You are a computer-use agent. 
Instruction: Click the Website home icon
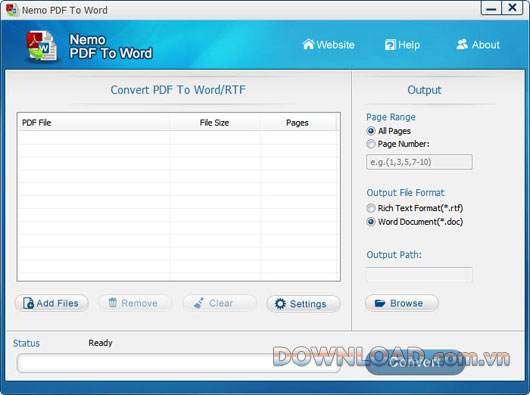pyautogui.click(x=308, y=44)
